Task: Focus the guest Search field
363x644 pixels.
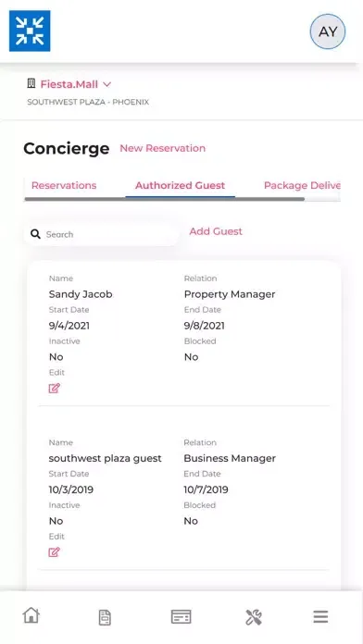Action: [102, 234]
